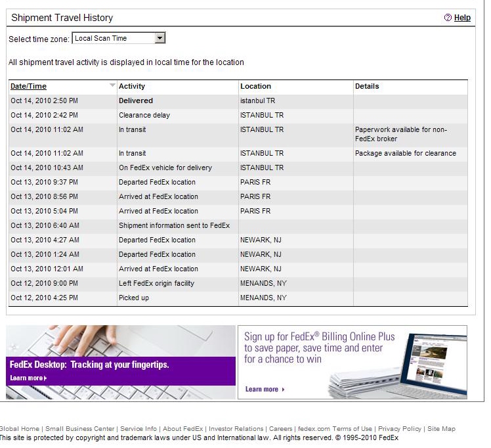Viewport: 491px width, 448px height.
Task: Click the Details column header
Action: (x=367, y=86)
